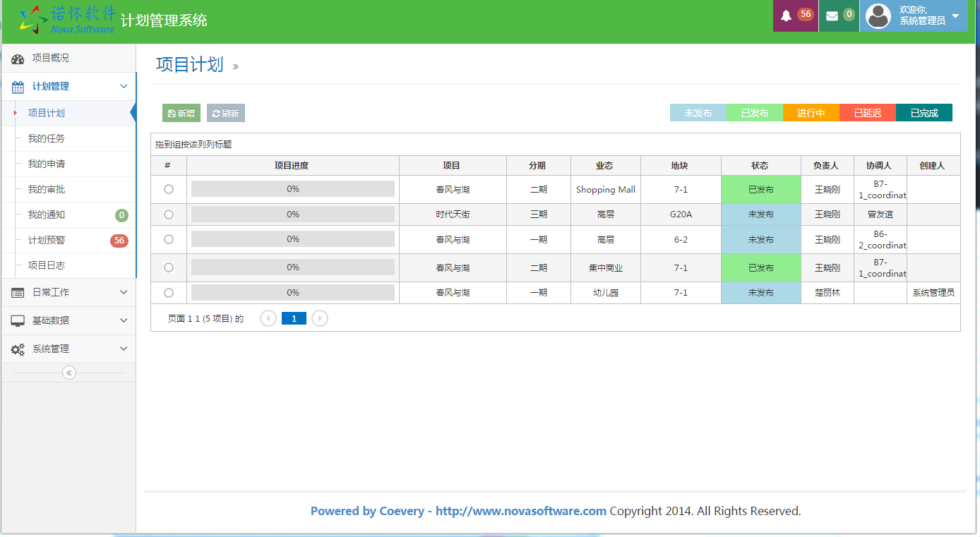Click the 计划管理 calendar icon
The width and height of the screenshot is (980, 537).
(x=18, y=87)
